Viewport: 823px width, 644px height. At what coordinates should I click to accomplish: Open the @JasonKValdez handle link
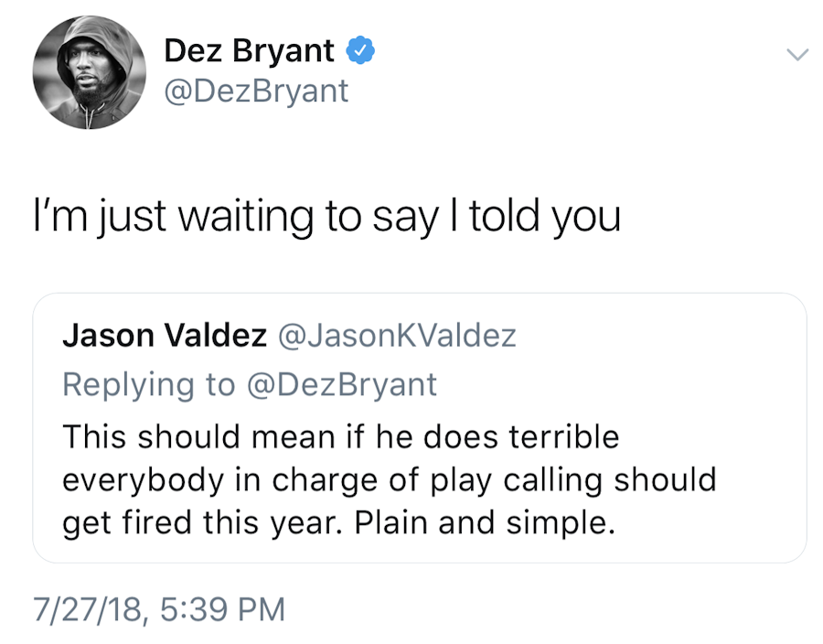click(396, 337)
